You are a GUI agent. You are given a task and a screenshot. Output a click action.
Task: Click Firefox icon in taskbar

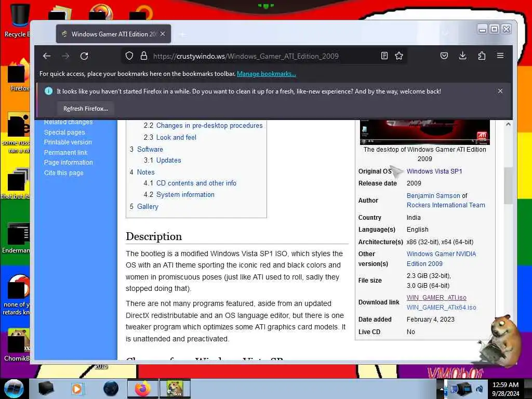(142, 389)
